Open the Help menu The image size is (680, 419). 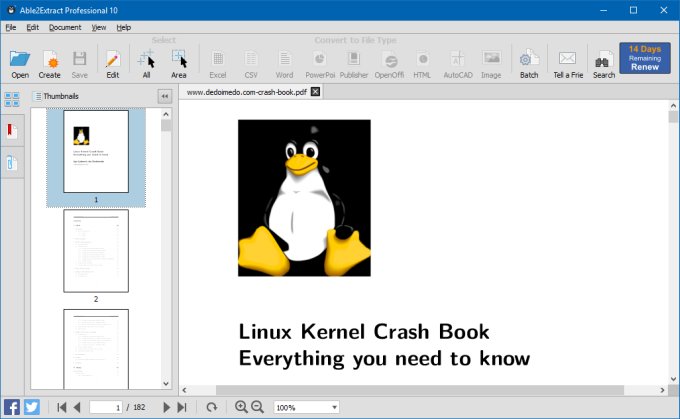(x=124, y=27)
